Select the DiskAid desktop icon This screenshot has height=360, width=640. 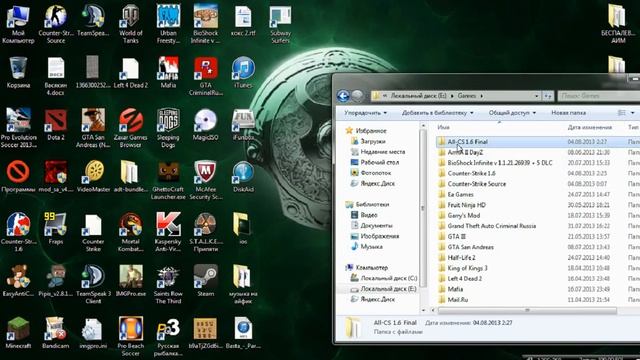[x=243, y=176]
